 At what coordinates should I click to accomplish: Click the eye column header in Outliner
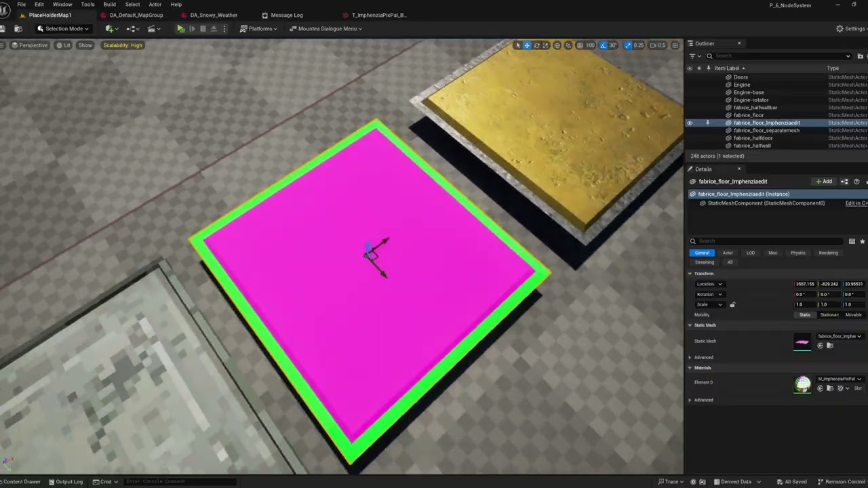pyautogui.click(x=690, y=68)
